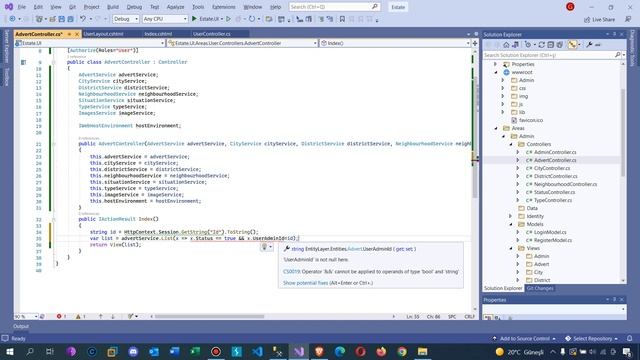The width and height of the screenshot is (640, 360).
Task: Click the Save toolbar icon
Action: tap(62, 19)
